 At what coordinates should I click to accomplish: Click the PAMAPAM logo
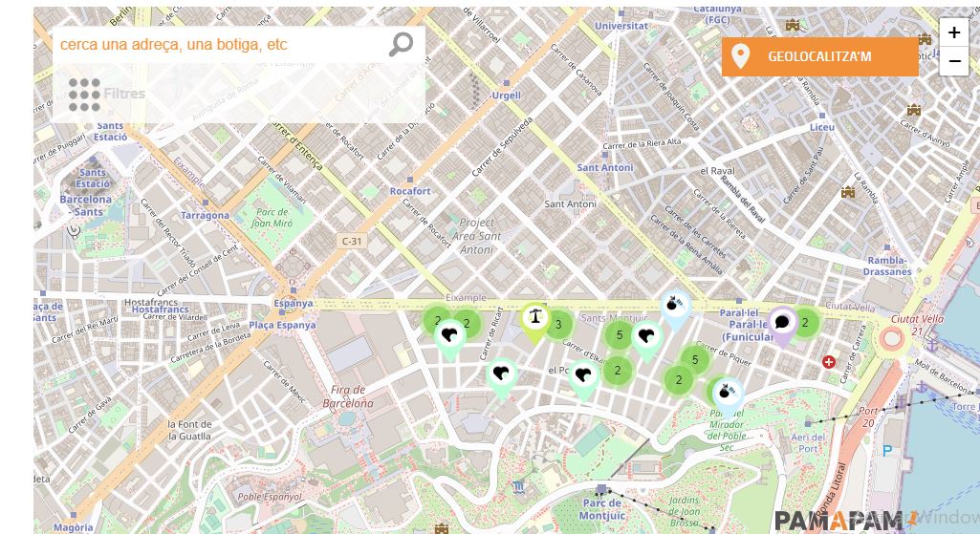tap(846, 521)
